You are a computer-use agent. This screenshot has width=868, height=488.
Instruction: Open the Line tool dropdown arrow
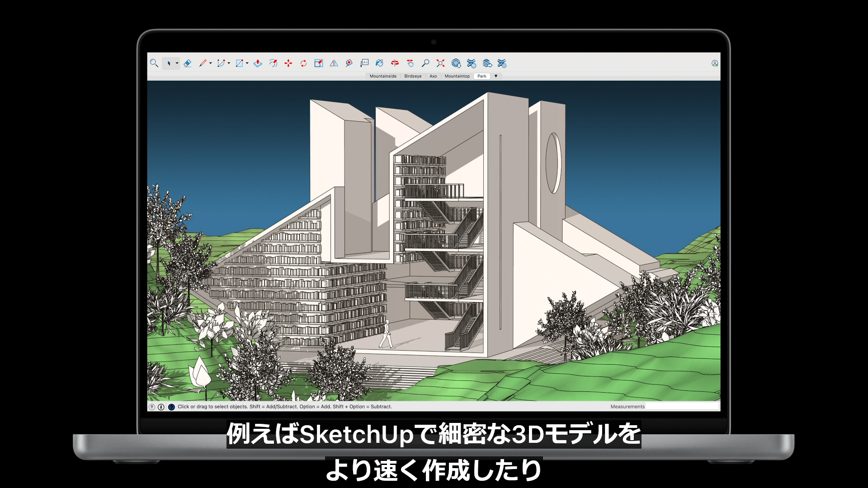coord(211,63)
